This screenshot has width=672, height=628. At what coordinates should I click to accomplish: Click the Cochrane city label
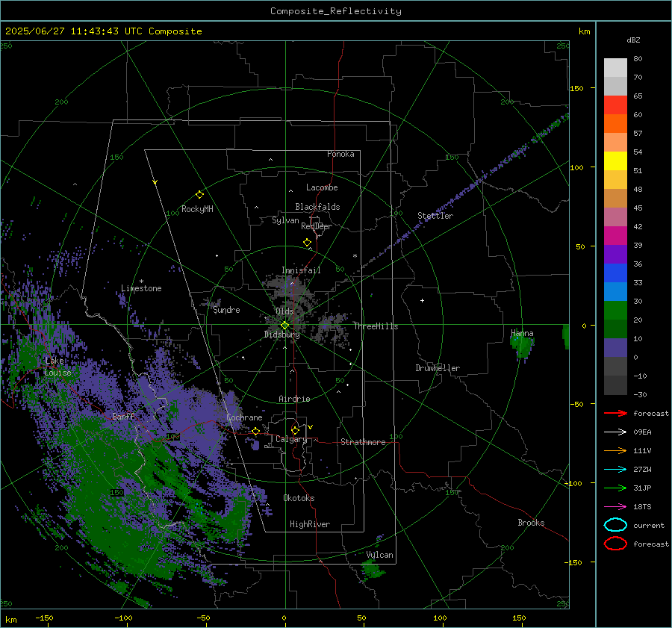pos(244,417)
